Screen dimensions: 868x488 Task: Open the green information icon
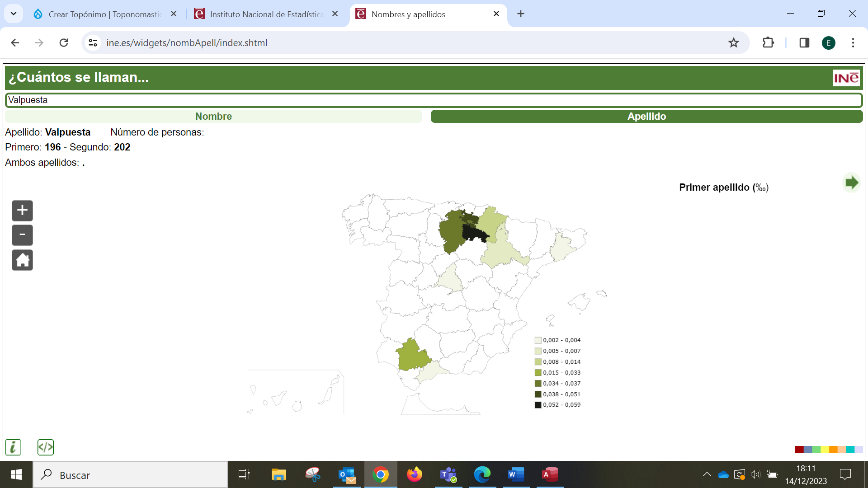pos(13,447)
